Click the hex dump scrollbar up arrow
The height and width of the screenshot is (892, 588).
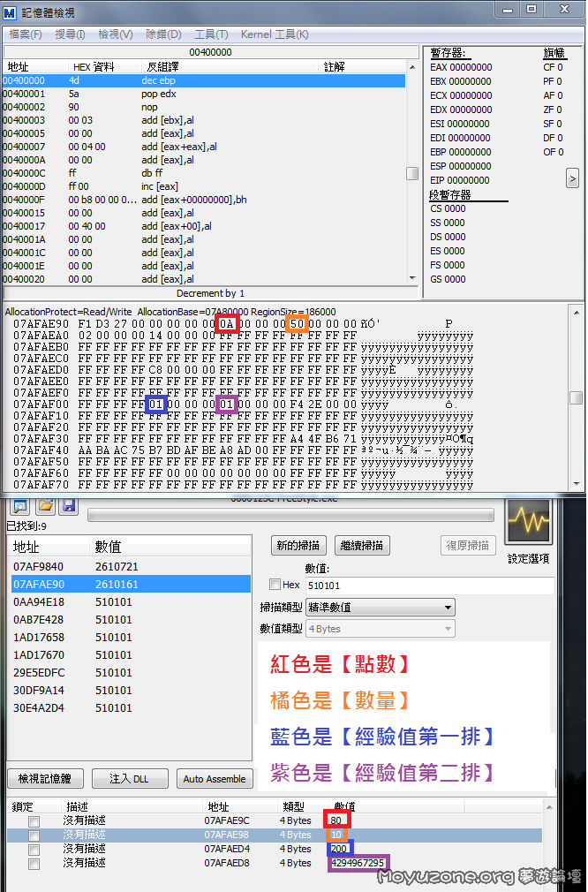coord(576,313)
